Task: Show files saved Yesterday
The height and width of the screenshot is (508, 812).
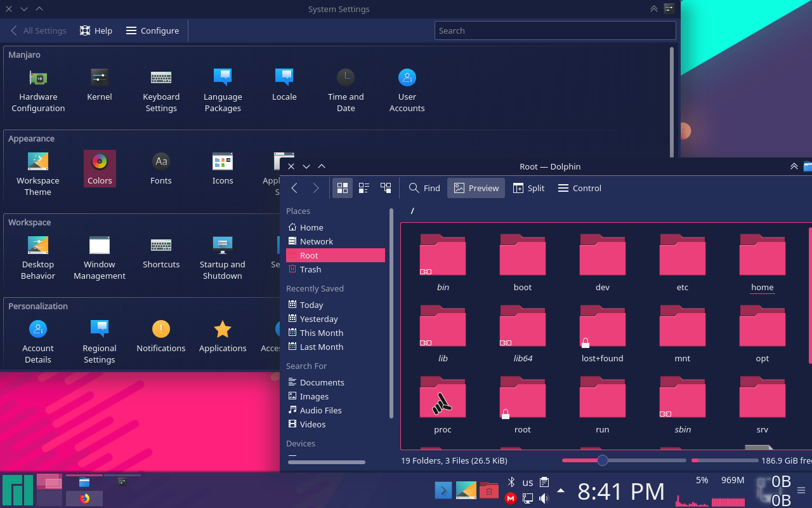Action: [336, 319]
